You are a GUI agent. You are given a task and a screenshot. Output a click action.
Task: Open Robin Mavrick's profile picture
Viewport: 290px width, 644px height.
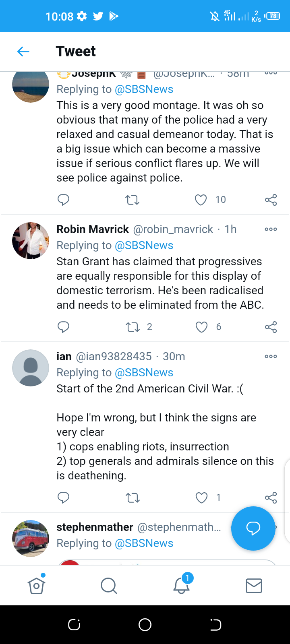click(x=31, y=241)
